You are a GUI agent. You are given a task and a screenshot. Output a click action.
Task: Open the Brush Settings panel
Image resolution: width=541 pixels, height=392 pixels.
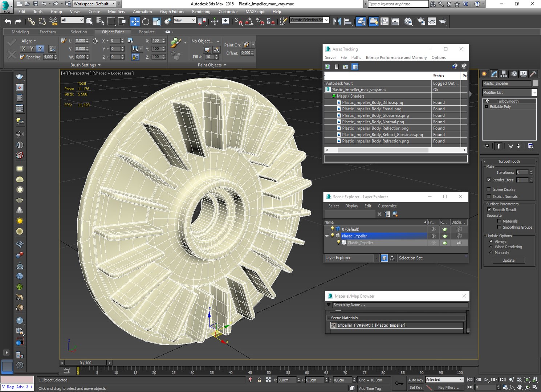pos(86,65)
